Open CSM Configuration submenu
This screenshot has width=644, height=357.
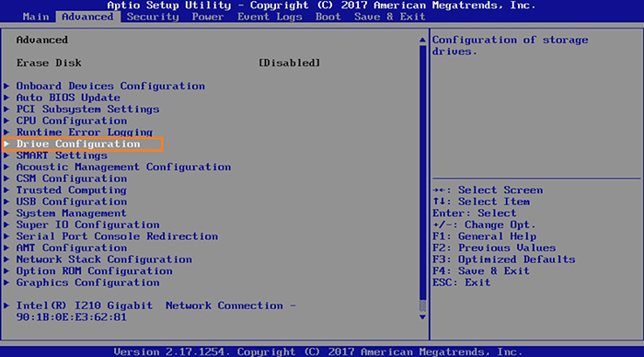[x=72, y=178]
